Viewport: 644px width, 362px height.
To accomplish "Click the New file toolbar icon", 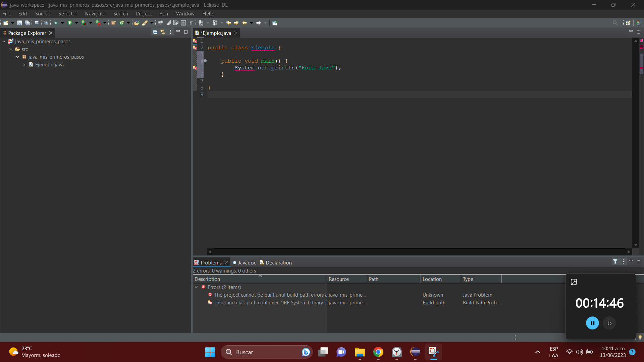I will pos(6,23).
